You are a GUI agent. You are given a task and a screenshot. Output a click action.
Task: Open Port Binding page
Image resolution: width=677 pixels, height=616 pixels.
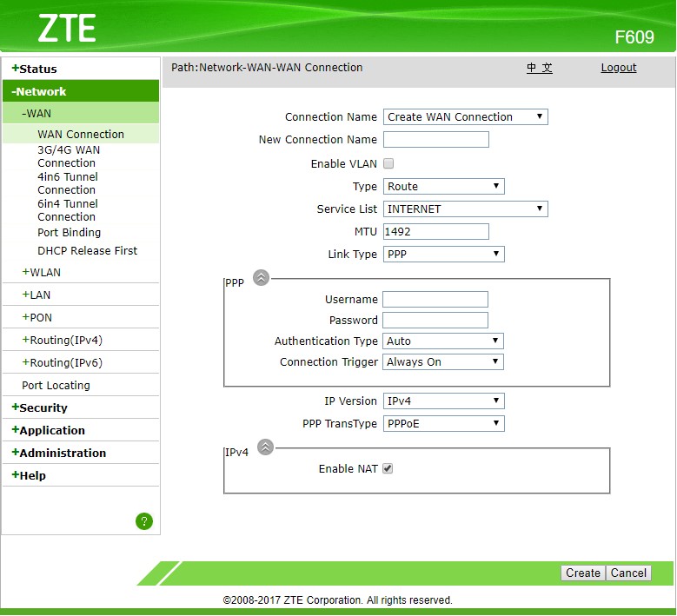[x=69, y=232]
